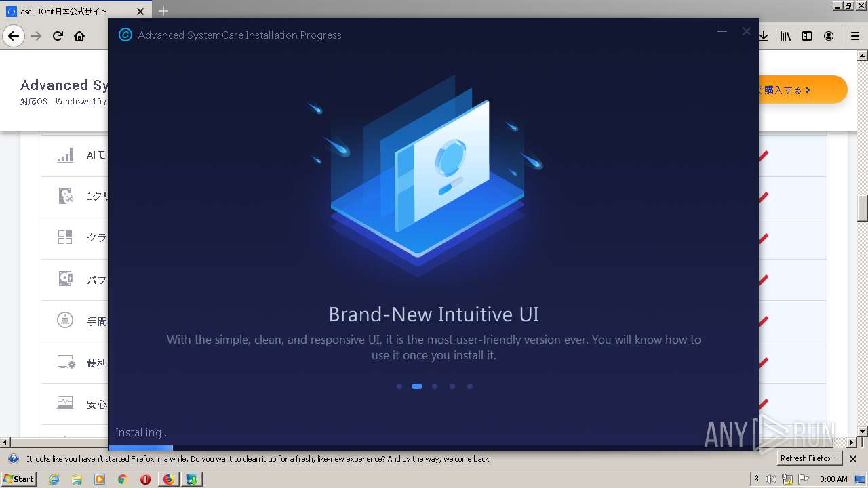Click the Firefox scrollbar down arrow
Image resolution: width=868 pixels, height=488 pixels.
[863, 432]
